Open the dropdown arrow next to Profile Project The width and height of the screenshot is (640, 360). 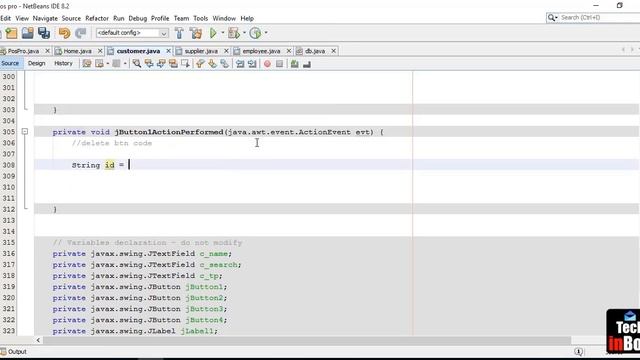click(266, 33)
